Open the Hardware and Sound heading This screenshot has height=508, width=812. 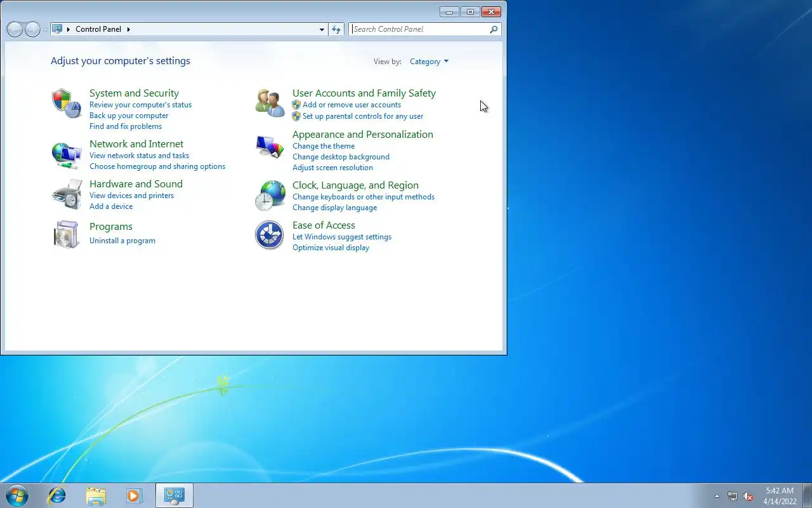pos(136,184)
